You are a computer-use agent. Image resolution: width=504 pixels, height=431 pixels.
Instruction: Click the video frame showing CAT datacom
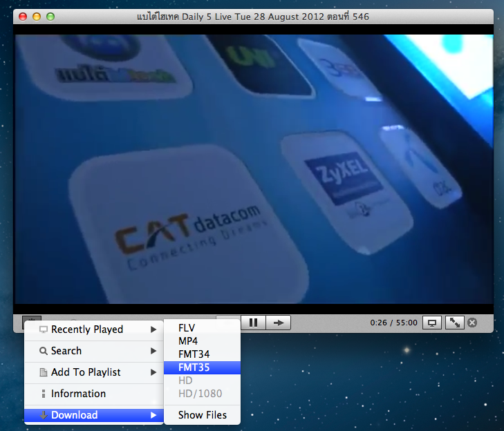(253, 169)
